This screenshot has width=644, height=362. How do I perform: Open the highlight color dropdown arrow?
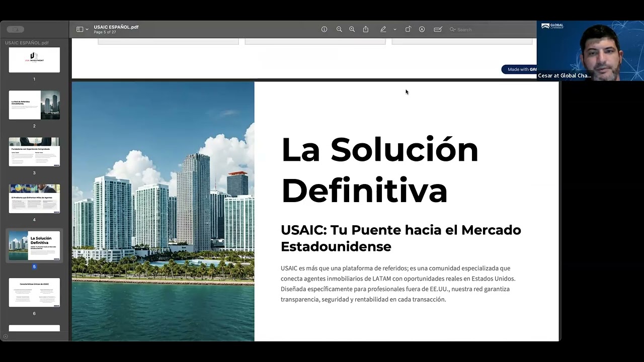[x=395, y=30]
